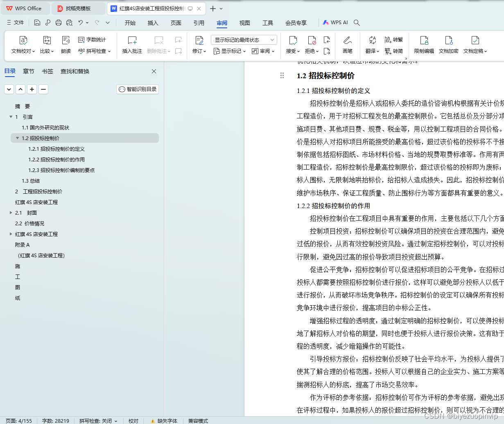
Task: Switch to the 找稻壳模板 window tab
Action: click(x=79, y=9)
